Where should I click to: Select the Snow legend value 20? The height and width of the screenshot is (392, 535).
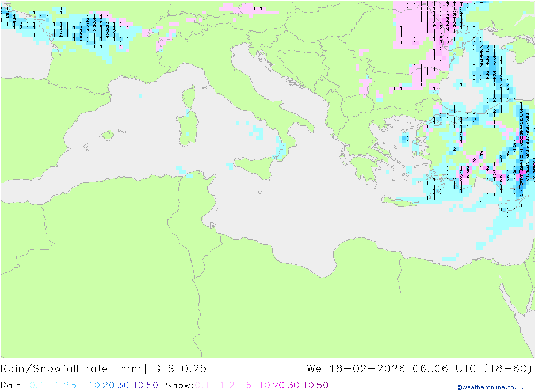point(279,385)
